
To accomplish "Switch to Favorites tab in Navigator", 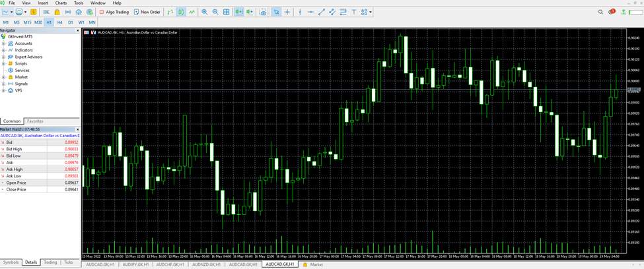I will (x=35, y=121).
